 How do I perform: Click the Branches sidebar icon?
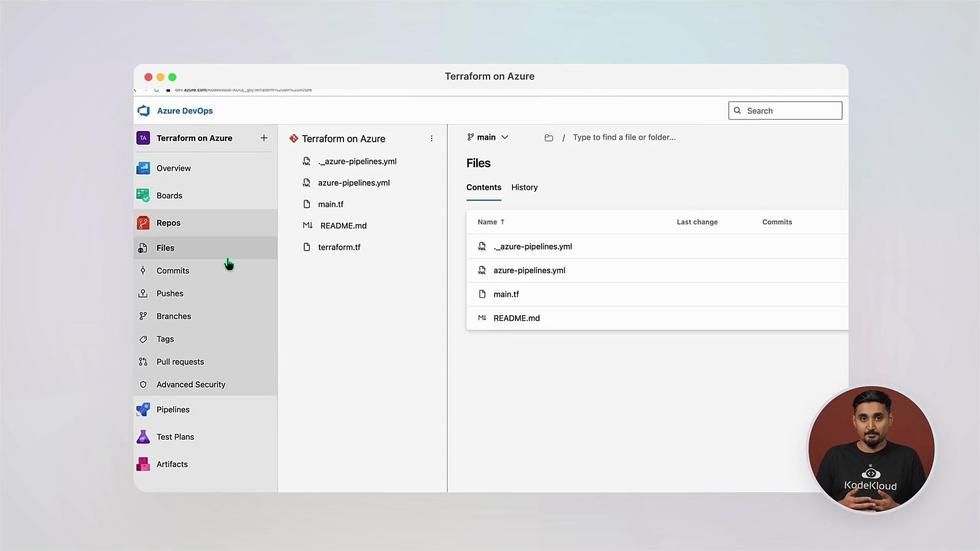point(143,316)
